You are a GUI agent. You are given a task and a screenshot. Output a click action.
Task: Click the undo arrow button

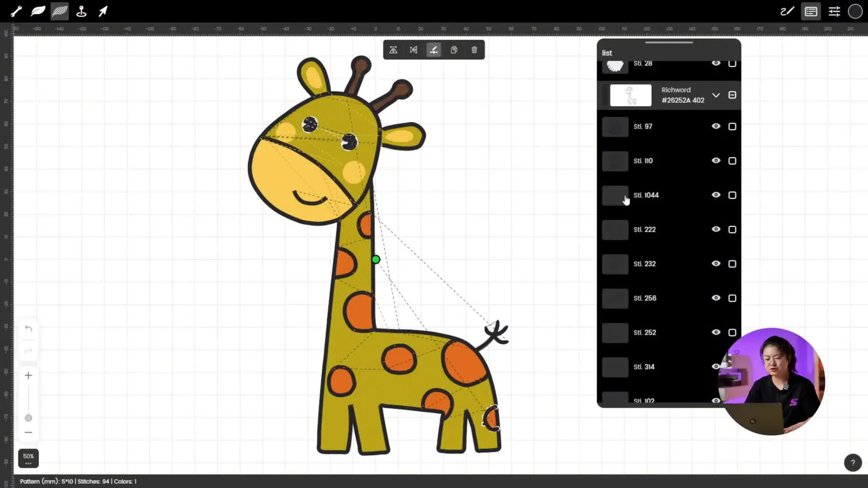28,329
